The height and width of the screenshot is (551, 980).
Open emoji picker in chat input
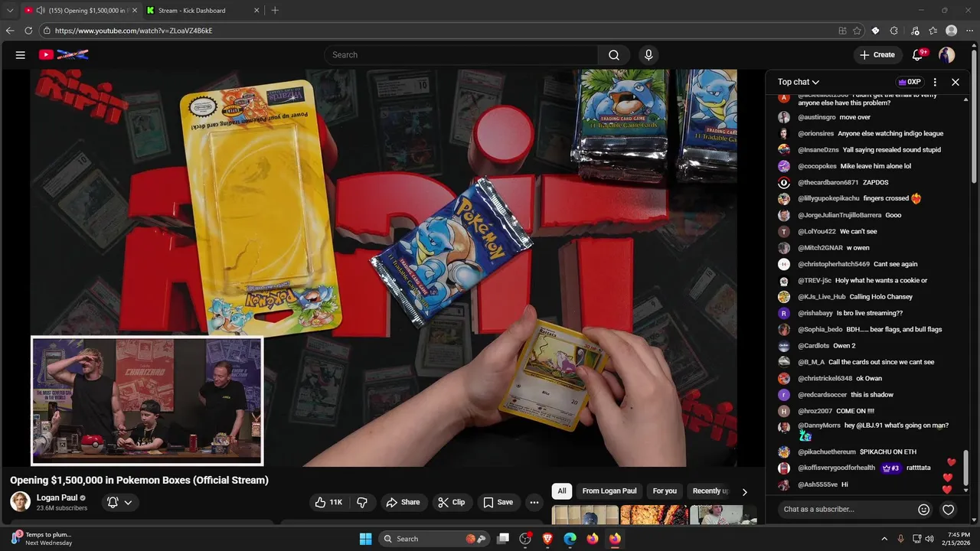click(924, 509)
